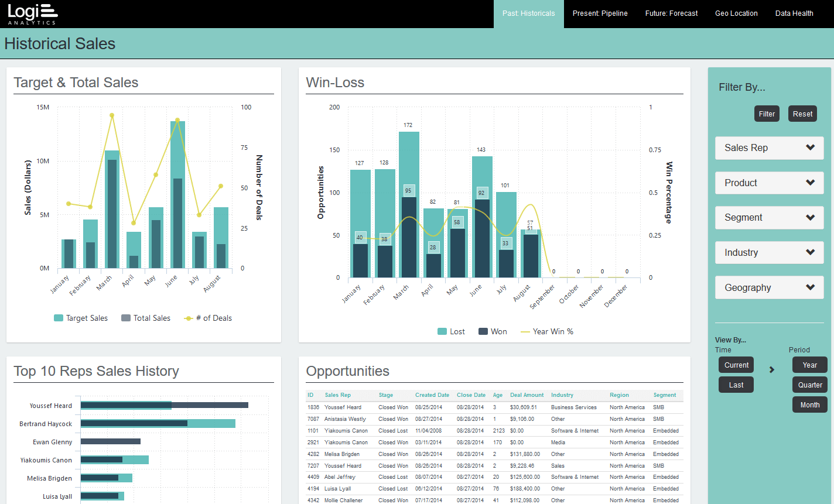Set period to Month
The width and height of the screenshot is (834, 504).
point(810,405)
